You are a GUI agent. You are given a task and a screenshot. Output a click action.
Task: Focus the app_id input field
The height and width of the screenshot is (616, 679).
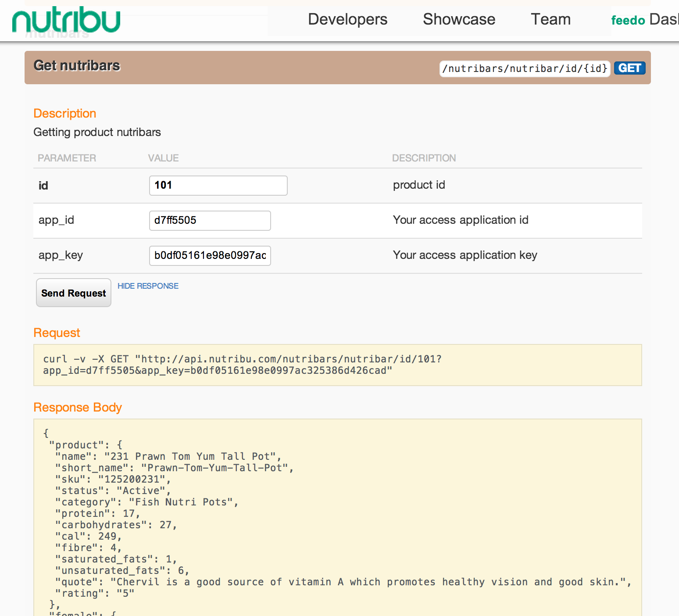click(210, 221)
